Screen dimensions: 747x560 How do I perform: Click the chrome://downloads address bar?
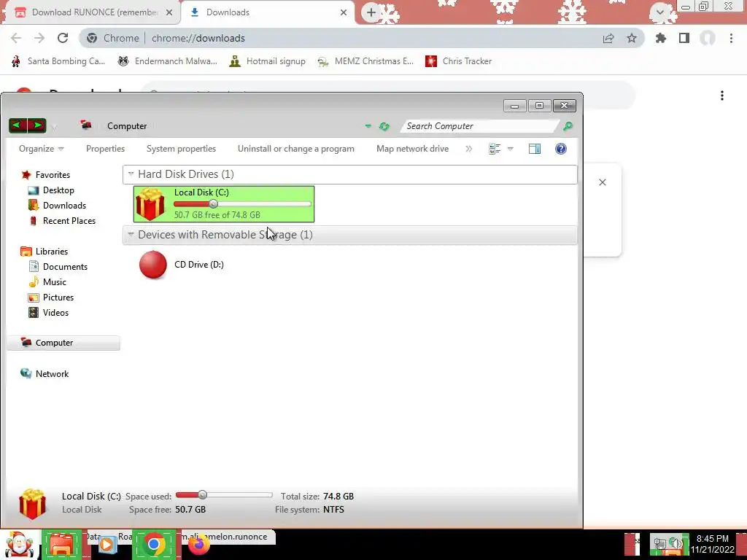[x=362, y=38]
